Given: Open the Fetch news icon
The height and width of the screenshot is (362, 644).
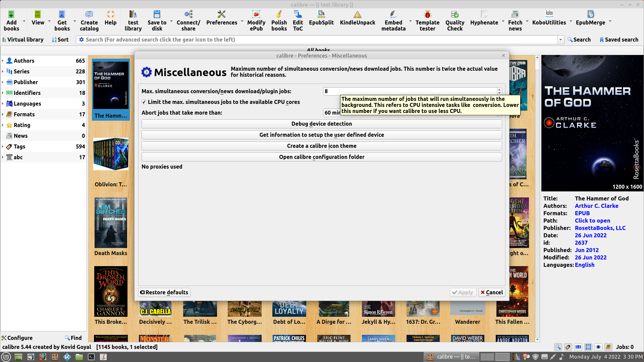Looking at the screenshot, I should [515, 20].
